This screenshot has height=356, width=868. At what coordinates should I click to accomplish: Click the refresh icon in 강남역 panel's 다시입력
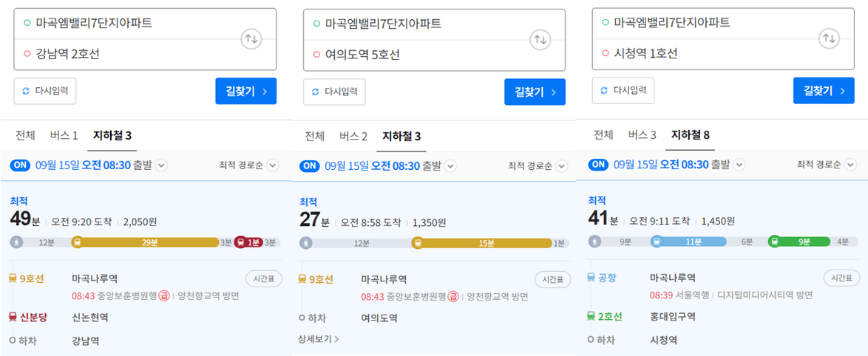click(27, 91)
